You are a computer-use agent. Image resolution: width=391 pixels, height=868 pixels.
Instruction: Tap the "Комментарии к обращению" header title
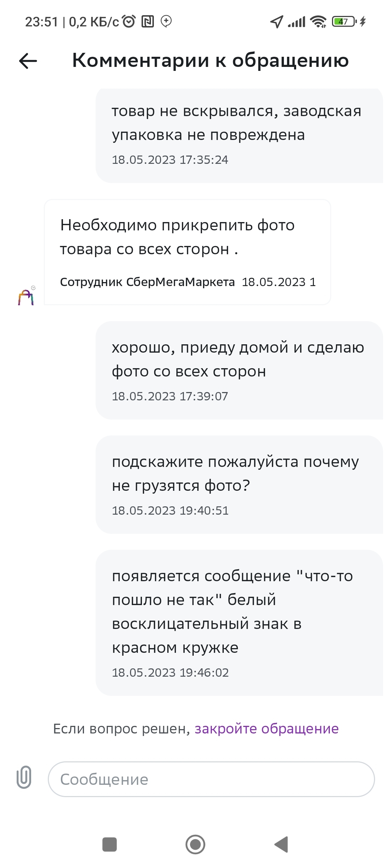coord(210,60)
